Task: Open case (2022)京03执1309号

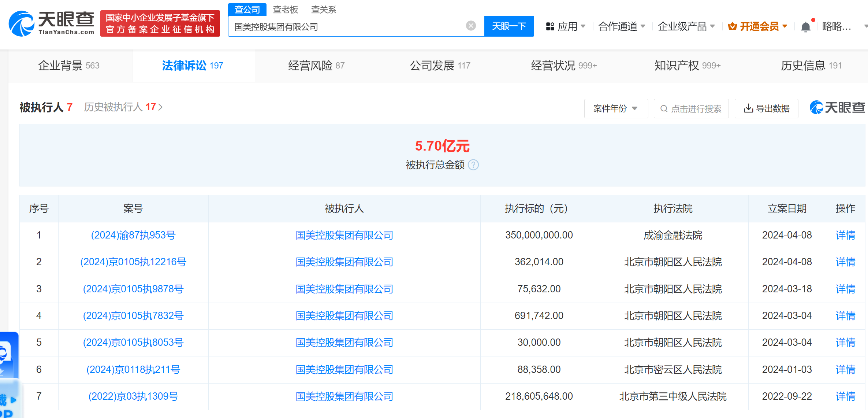Action: [133, 396]
